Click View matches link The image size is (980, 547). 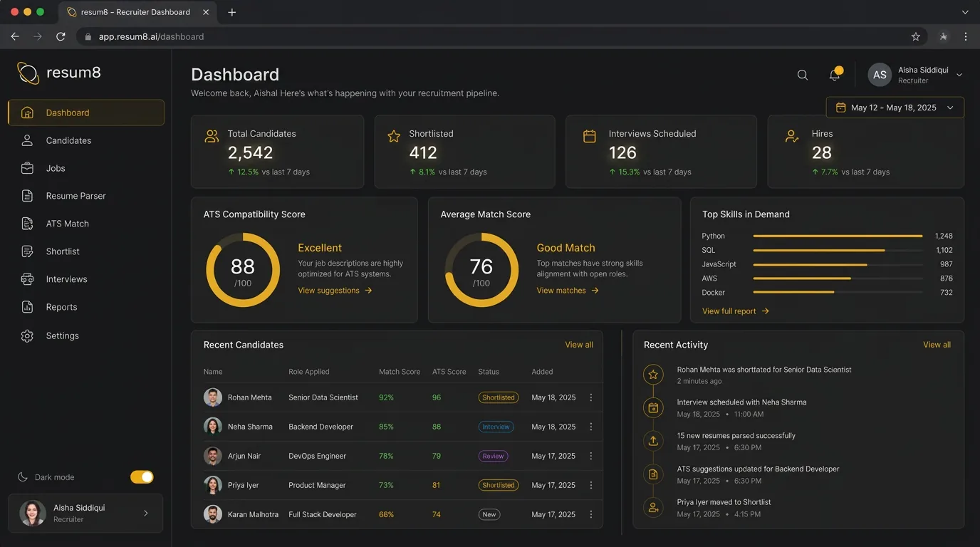pyautogui.click(x=568, y=291)
